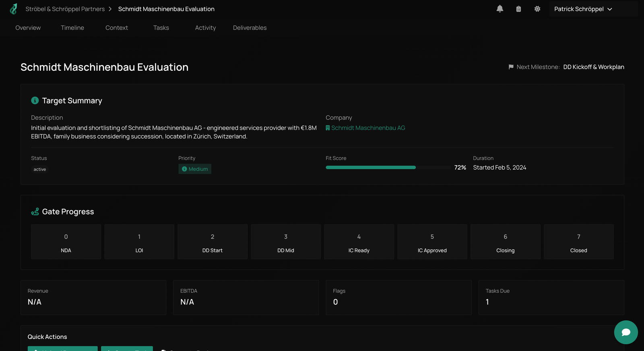Click the Tasks Due card
This screenshot has height=351, width=644.
point(551,298)
